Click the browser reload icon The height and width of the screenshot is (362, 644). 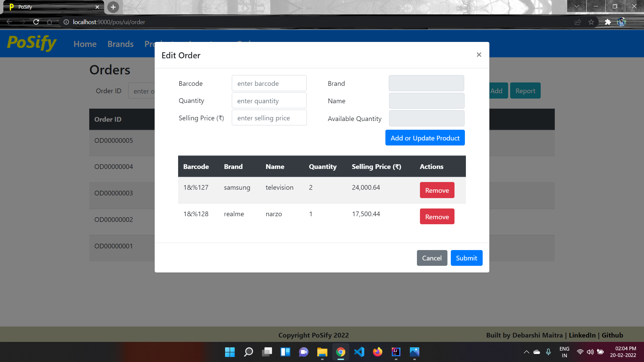(x=36, y=22)
